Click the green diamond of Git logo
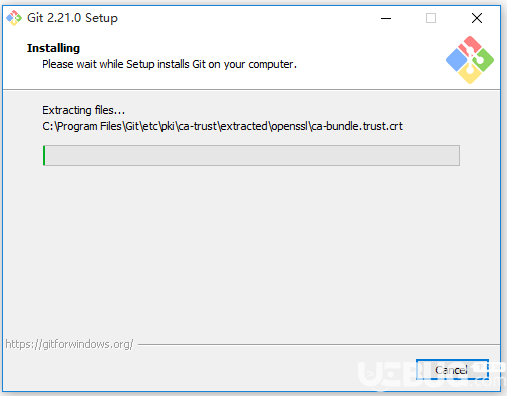This screenshot has width=507, height=396. click(484, 60)
